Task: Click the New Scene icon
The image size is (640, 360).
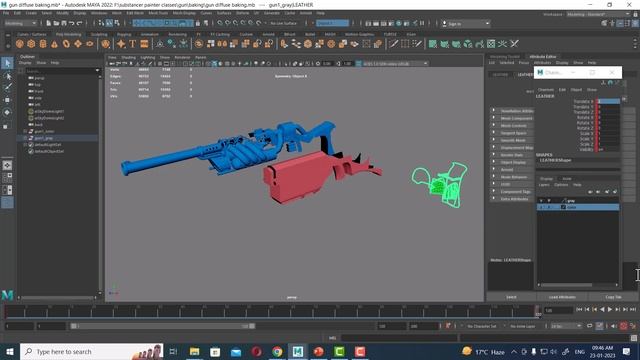Action: [49, 23]
